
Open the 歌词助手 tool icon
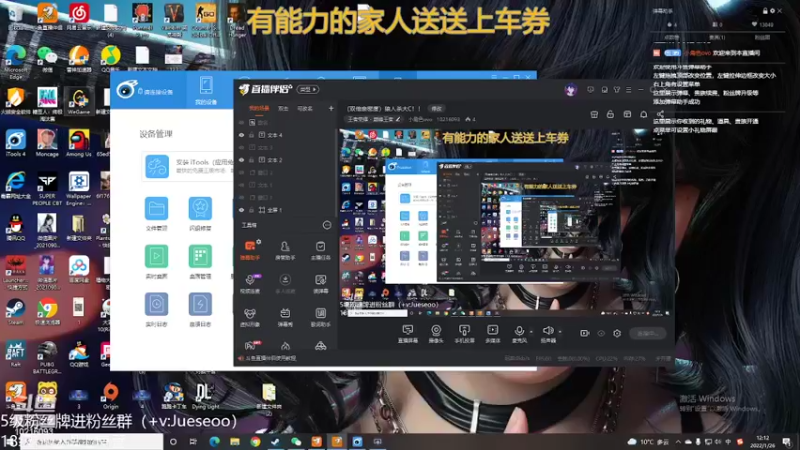point(320,316)
